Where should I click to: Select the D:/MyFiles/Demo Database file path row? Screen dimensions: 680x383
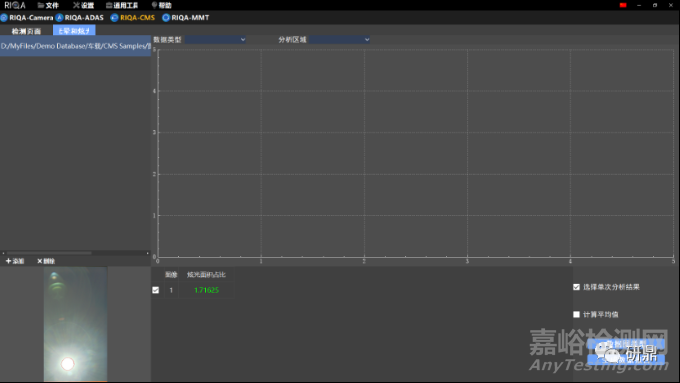75,46
